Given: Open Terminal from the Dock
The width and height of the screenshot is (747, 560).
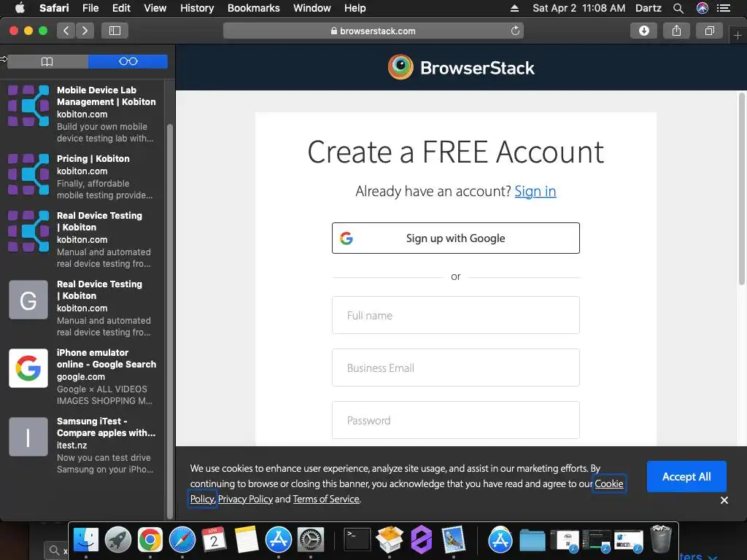Looking at the screenshot, I should pos(357,540).
